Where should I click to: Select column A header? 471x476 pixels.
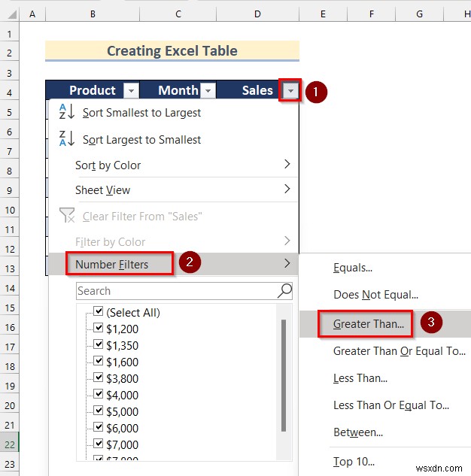tap(32, 14)
